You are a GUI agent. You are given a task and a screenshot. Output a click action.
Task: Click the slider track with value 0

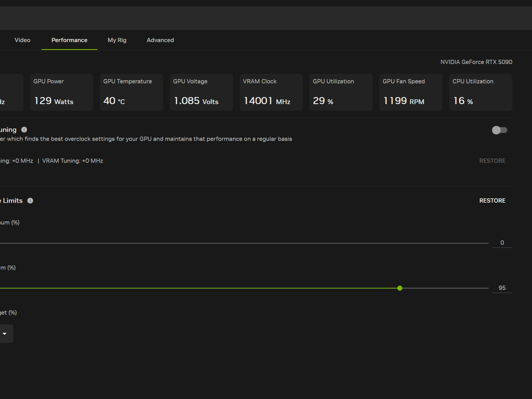point(244,243)
